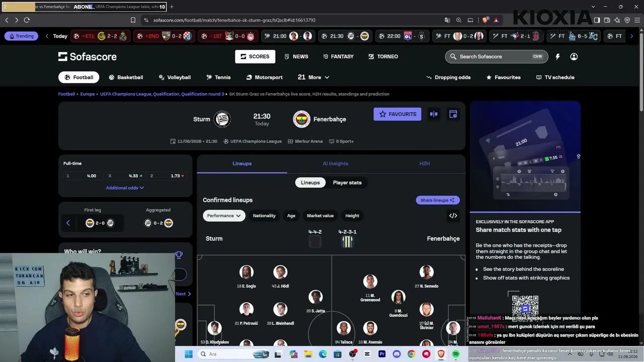Click the Europe breadcrumb link
This screenshot has width=644, height=362.
click(x=88, y=94)
